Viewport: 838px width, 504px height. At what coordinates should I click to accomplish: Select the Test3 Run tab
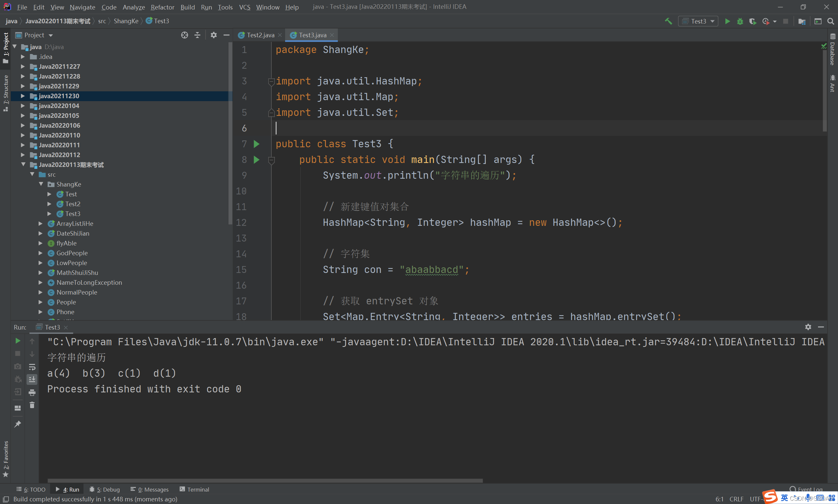pos(52,327)
